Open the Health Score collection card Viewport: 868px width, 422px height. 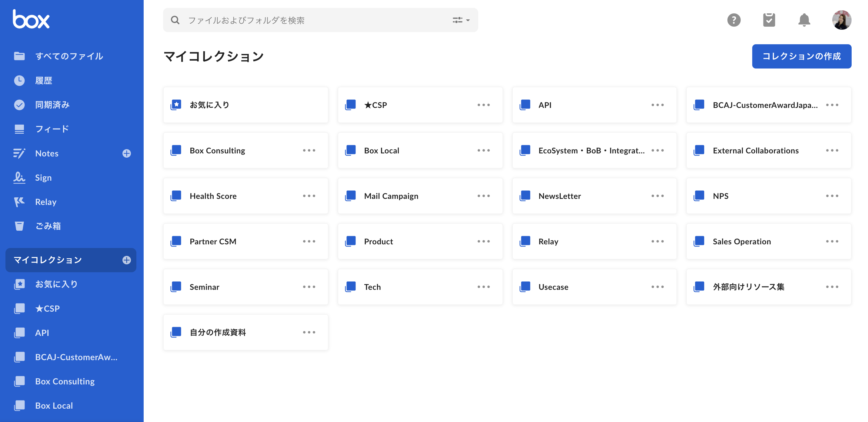[x=213, y=196]
